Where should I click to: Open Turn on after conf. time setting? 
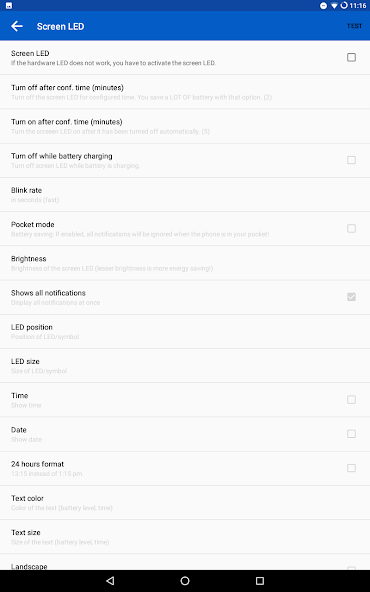coord(185,126)
